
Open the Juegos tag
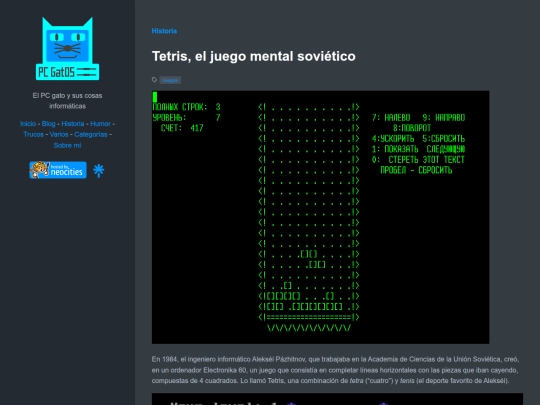point(170,80)
